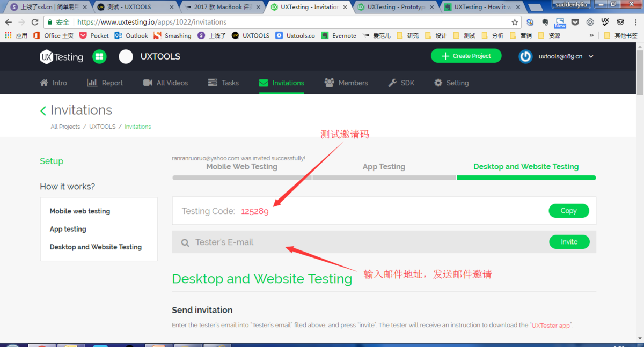Screen dimensions: 644x347
Task: Open the Intro tab
Action: (x=54, y=83)
